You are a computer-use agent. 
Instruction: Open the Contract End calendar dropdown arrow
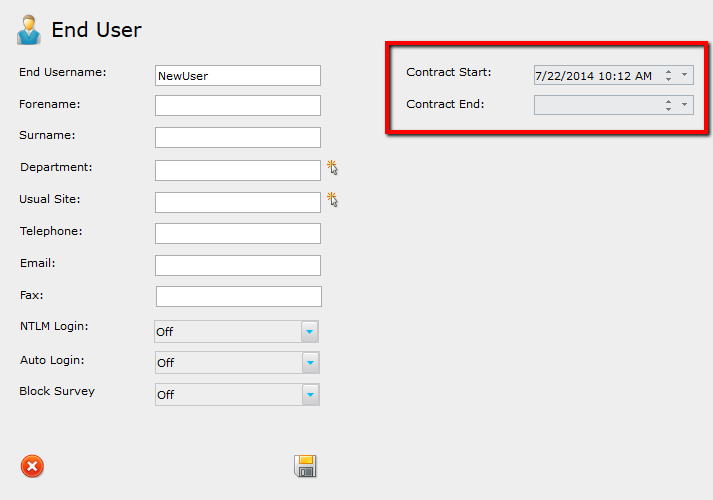click(x=684, y=105)
